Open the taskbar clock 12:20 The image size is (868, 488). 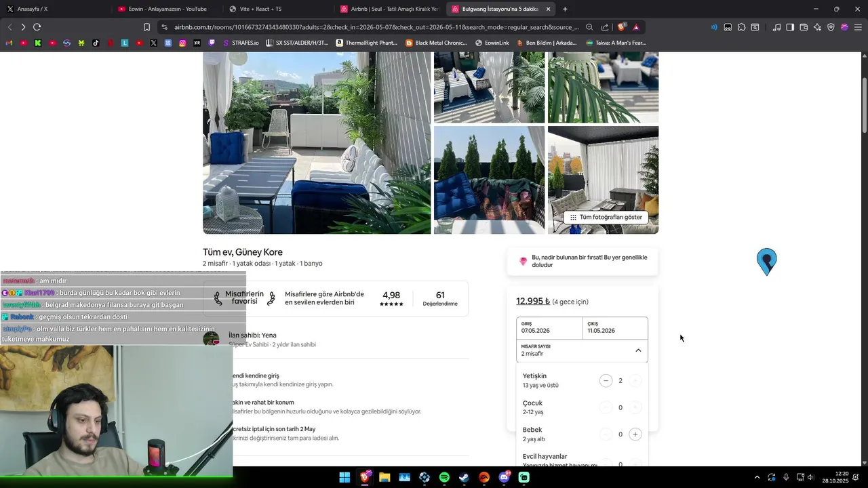[x=835, y=477]
